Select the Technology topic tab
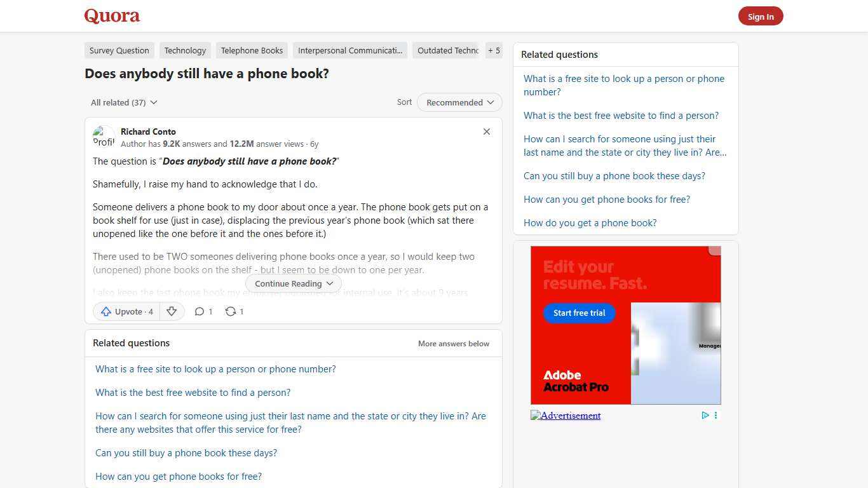This screenshot has height=488, width=868. [x=185, y=50]
